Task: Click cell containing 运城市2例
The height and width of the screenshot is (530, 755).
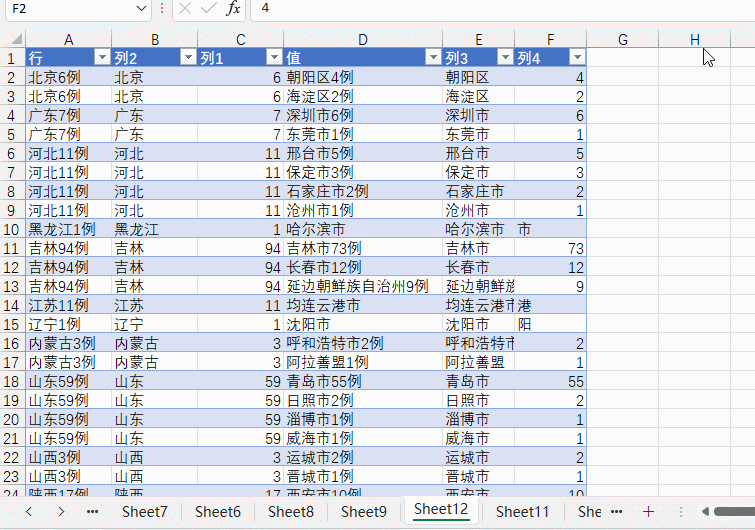Action: (363, 457)
